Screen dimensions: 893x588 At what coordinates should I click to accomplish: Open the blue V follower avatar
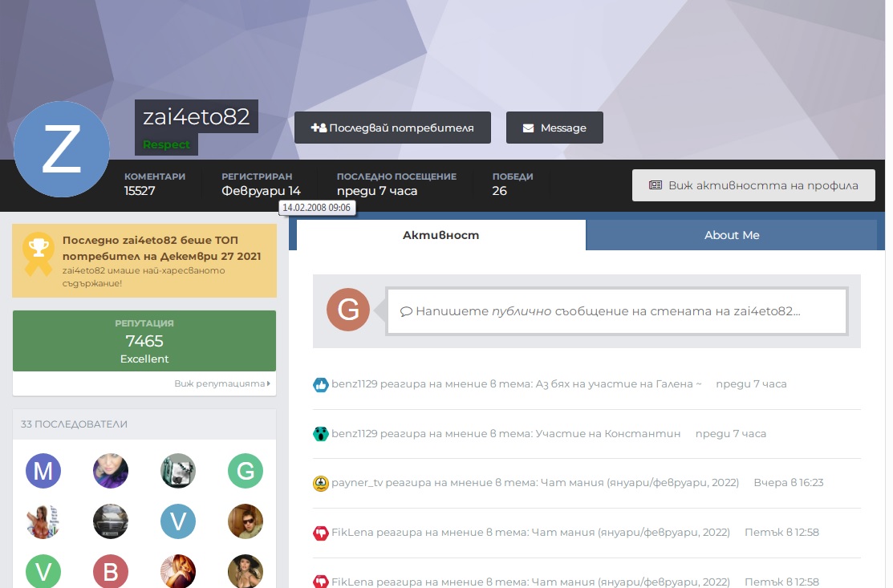coord(178,521)
